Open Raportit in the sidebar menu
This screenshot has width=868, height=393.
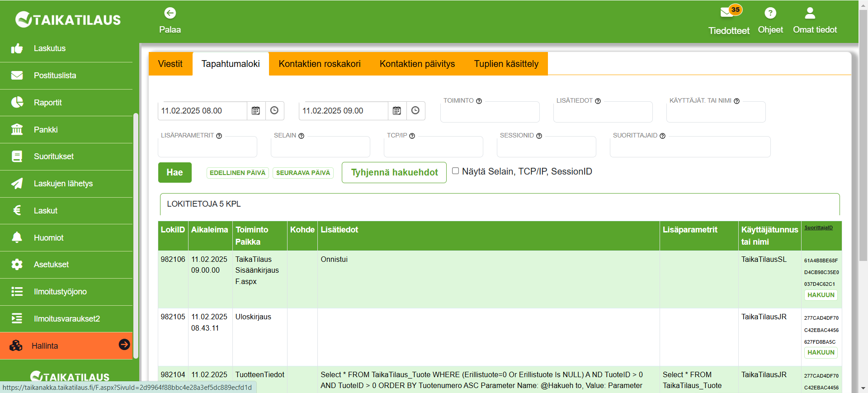click(66, 103)
